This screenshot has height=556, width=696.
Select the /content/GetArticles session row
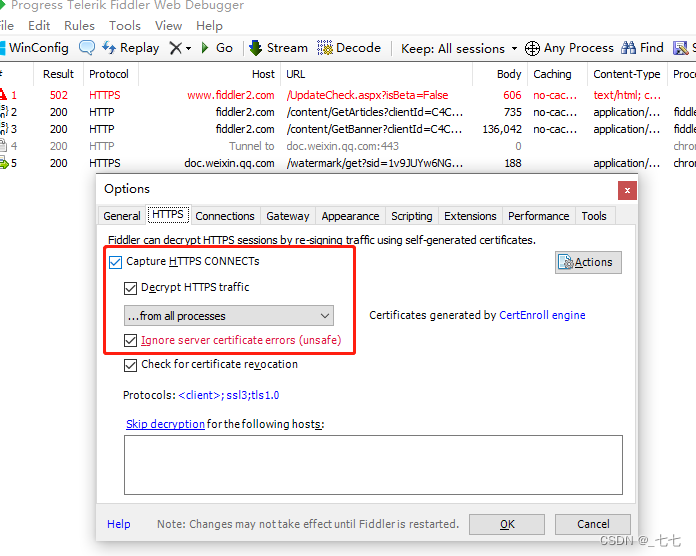point(348,112)
